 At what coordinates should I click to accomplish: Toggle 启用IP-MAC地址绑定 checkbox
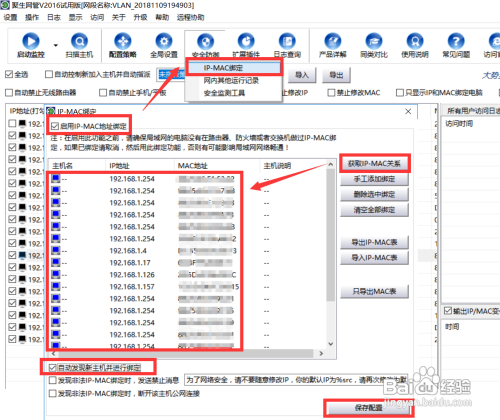click(55, 126)
